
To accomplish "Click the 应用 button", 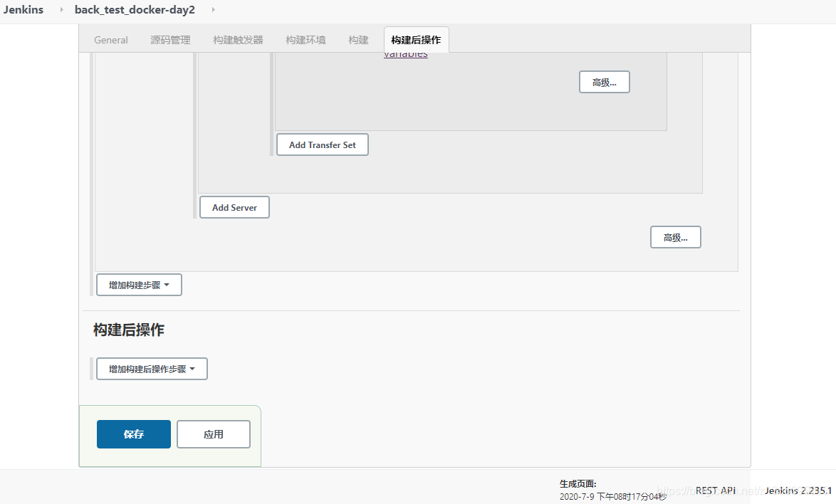I will [213, 434].
